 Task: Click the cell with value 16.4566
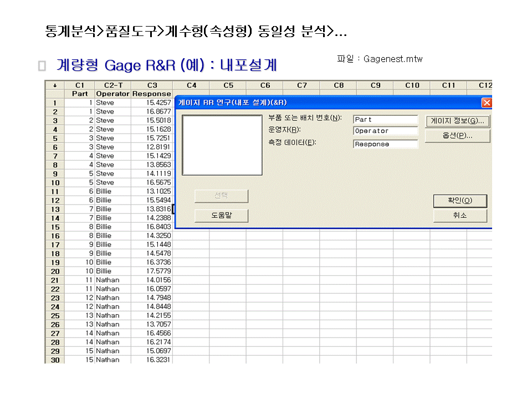152,333
